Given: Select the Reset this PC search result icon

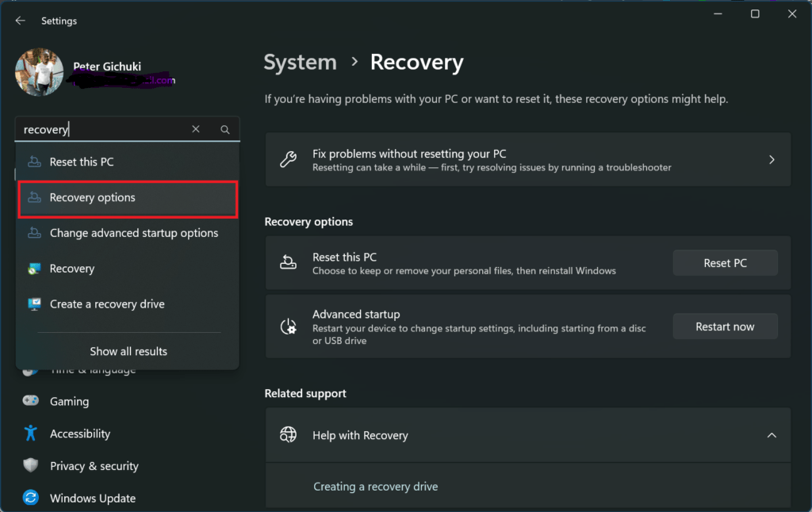Looking at the screenshot, I should pos(34,161).
